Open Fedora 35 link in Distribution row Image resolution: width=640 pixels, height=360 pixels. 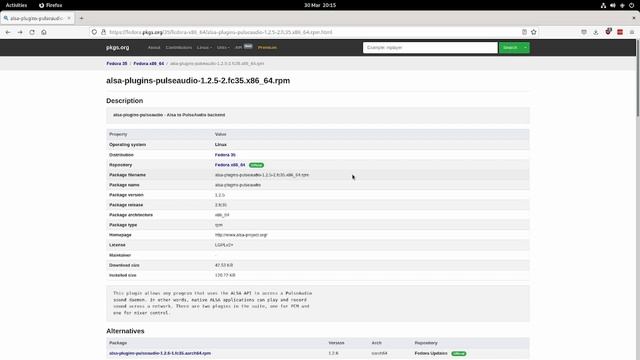225,155
